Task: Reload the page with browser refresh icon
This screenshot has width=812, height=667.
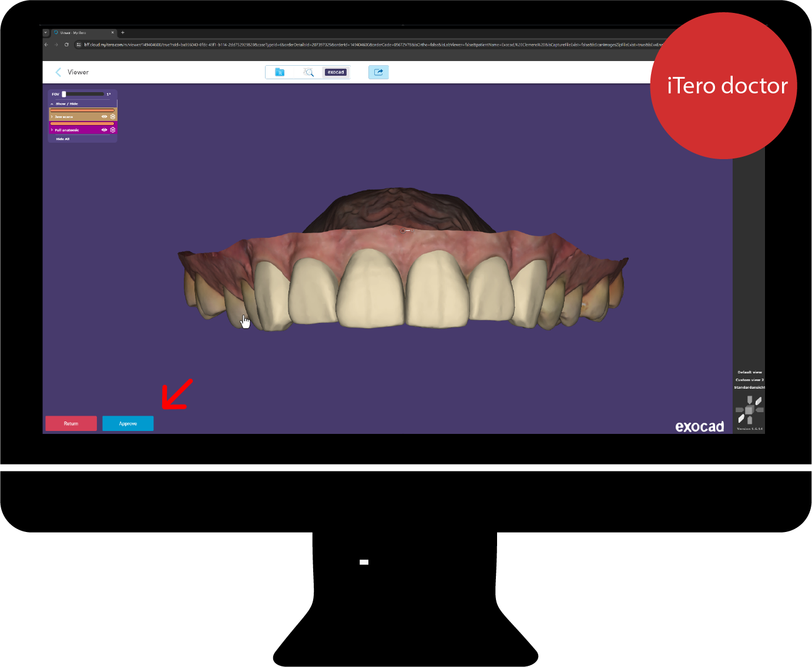Action: [66, 45]
